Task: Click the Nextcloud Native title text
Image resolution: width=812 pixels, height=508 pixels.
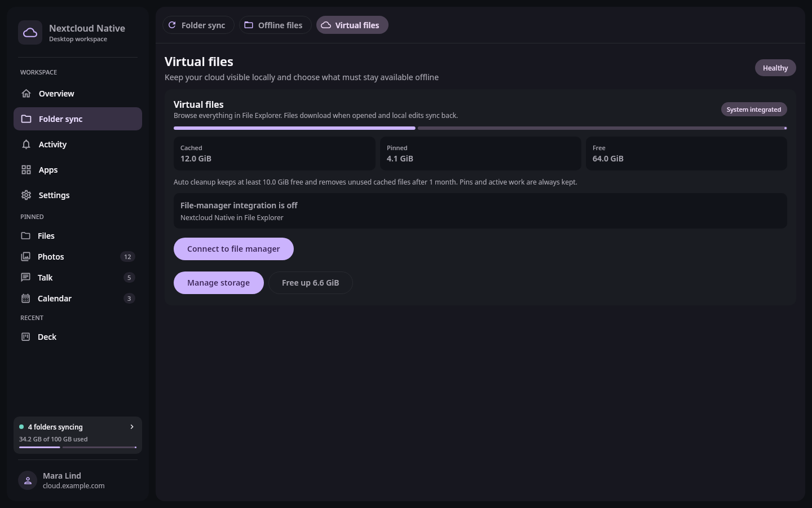Action: click(87, 28)
